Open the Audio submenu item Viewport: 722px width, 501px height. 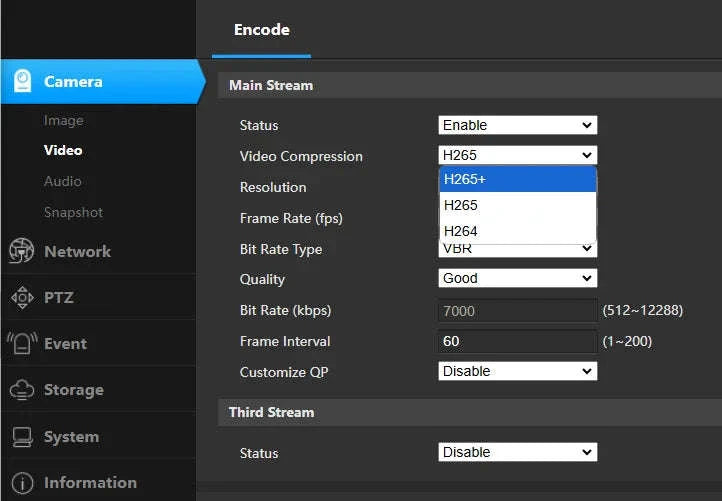tap(63, 181)
